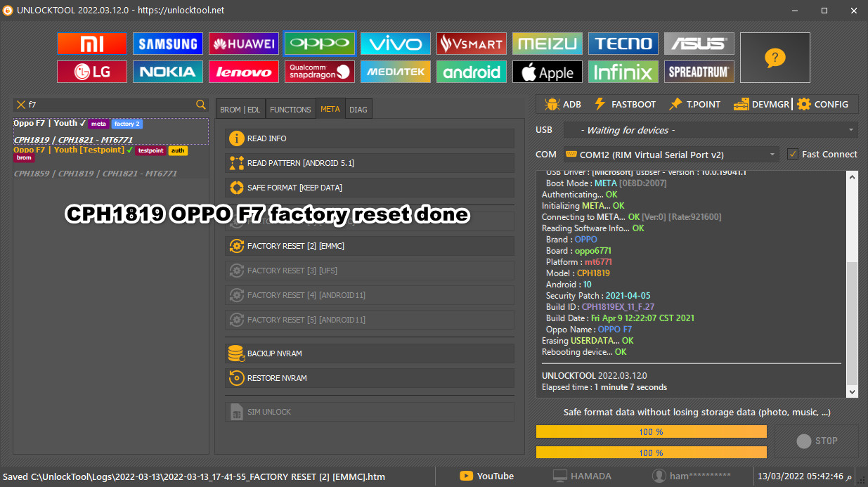The image size is (868, 487).
Task: Select Oppo F7 | Youth [Testpoint] entry
Action: (x=110, y=161)
